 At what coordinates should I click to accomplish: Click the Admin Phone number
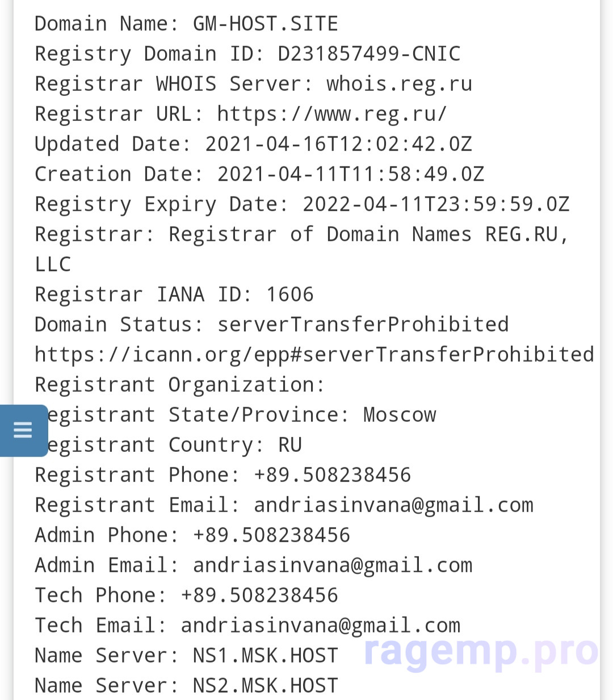[x=271, y=535]
